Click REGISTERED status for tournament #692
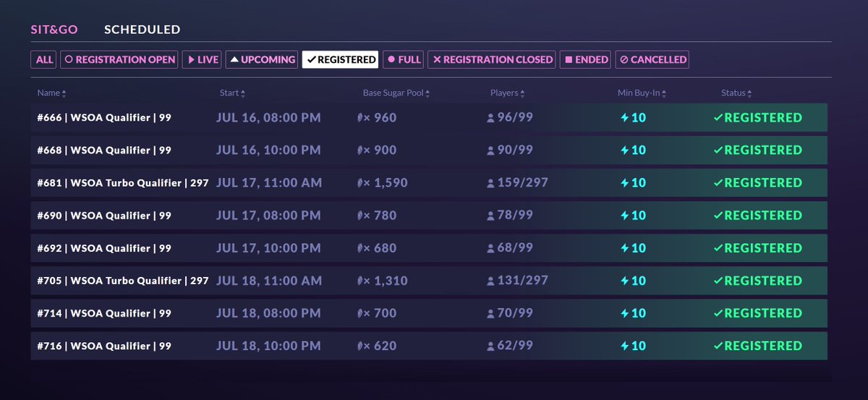 point(758,247)
